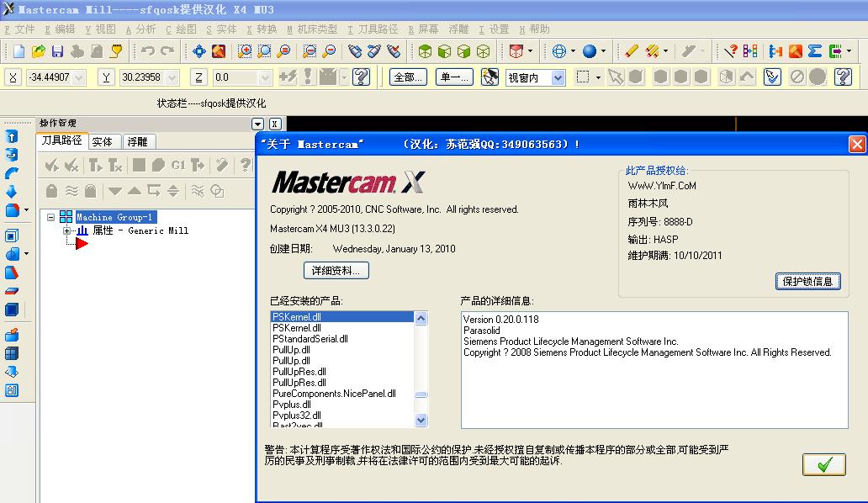868x503 pixels.
Task: Open the 编辑 menu
Action: pos(60,29)
